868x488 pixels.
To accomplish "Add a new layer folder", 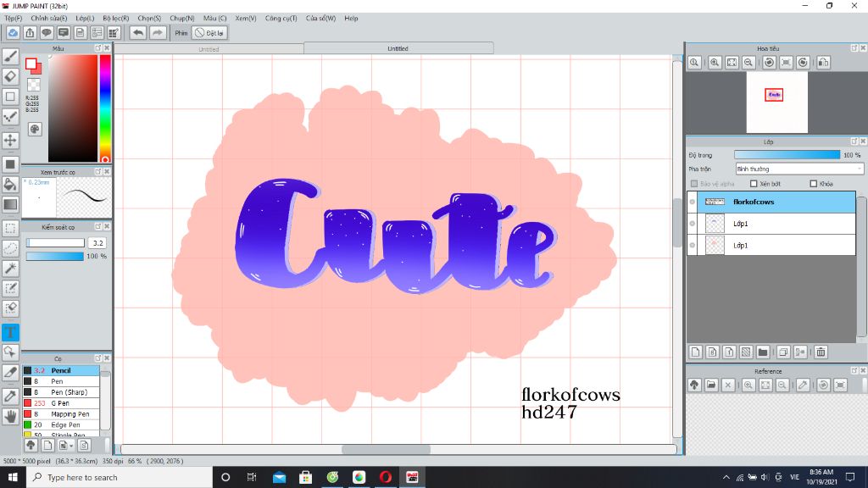I will click(763, 352).
